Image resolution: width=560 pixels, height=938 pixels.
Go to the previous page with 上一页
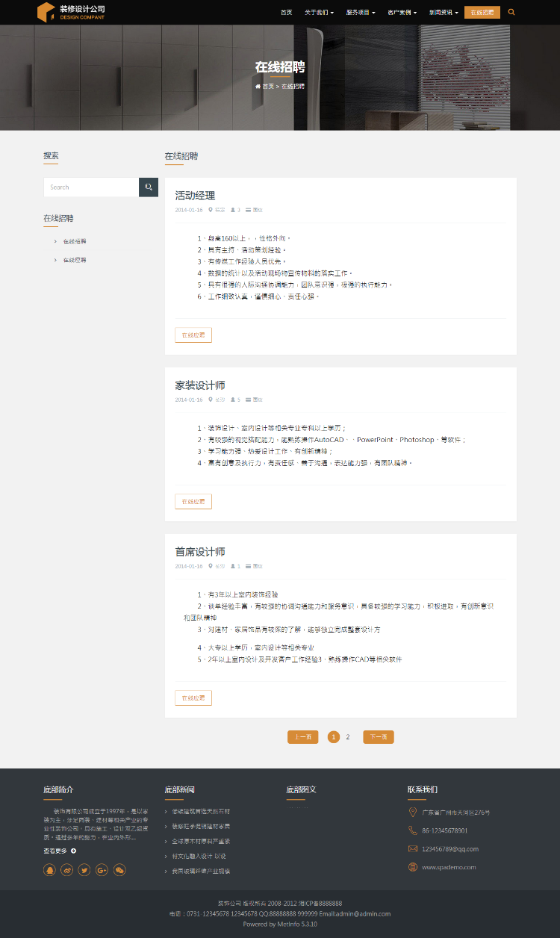coord(302,737)
